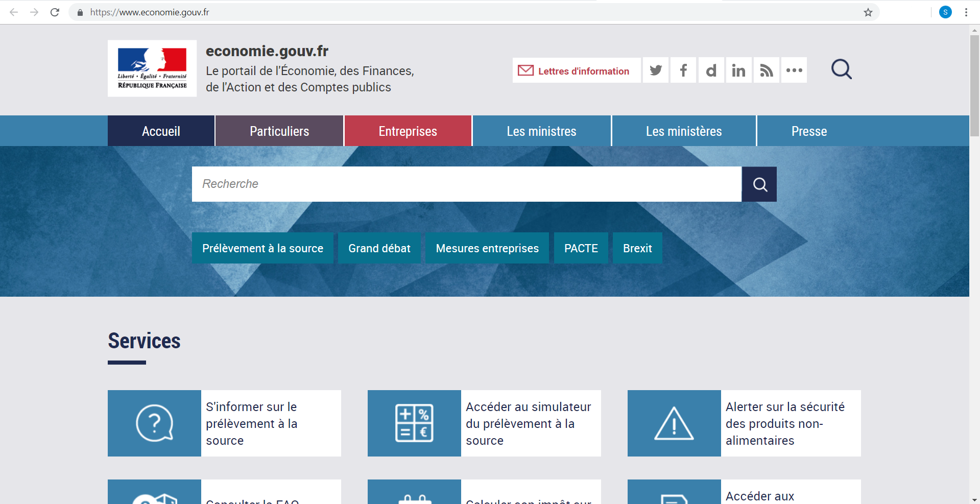This screenshot has width=980, height=504.
Task: Open the Dailymotion social link
Action: tap(711, 70)
